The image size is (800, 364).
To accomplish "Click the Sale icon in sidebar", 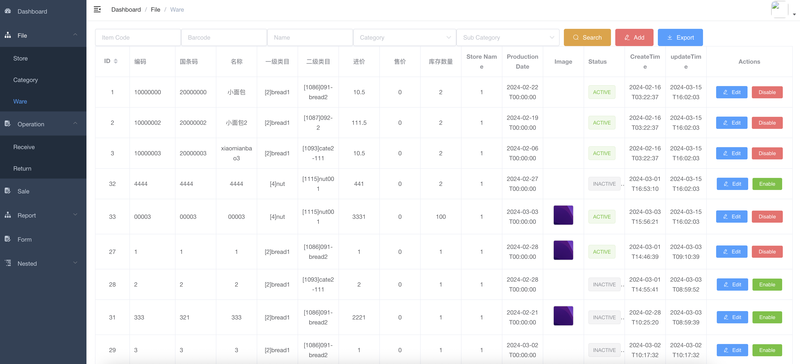I will click(x=8, y=191).
